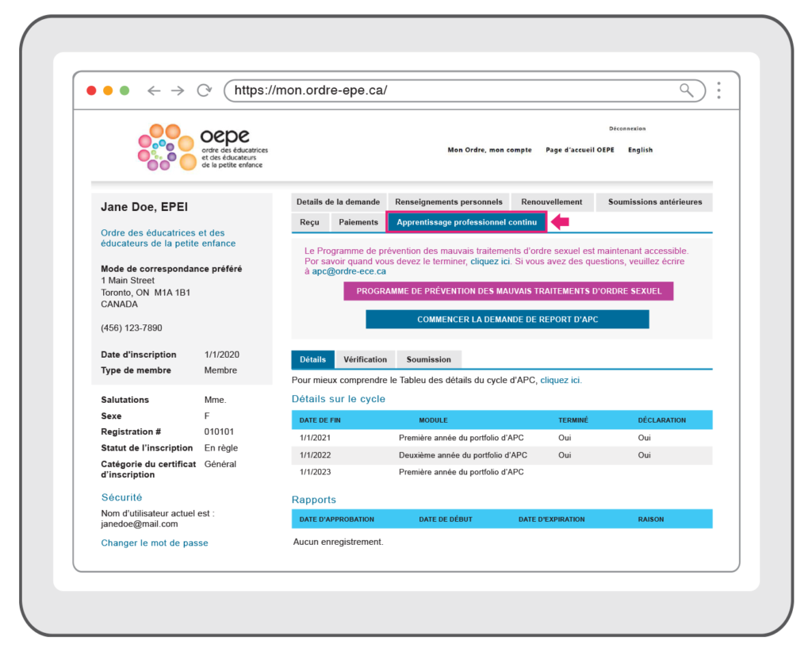The image size is (812, 652).
Task: Select the Détails sub-tab
Action: [312, 359]
